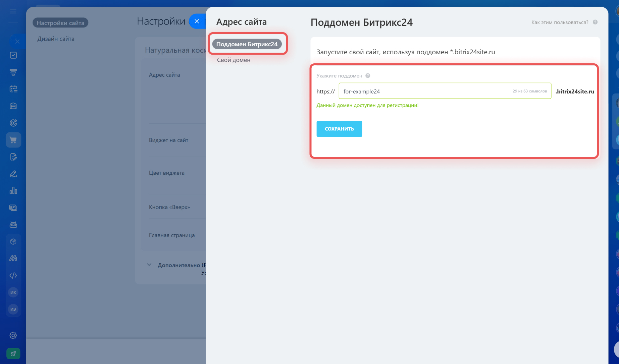Screen dimensions: 619x364
Task: Expand the Дополнительно section chevron
Action: pyautogui.click(x=149, y=265)
